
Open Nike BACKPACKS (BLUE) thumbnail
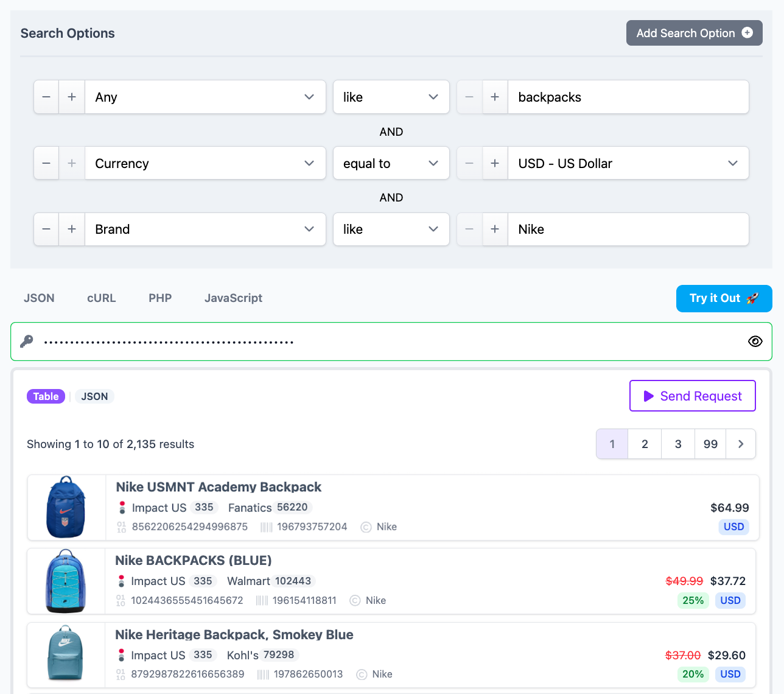66,581
